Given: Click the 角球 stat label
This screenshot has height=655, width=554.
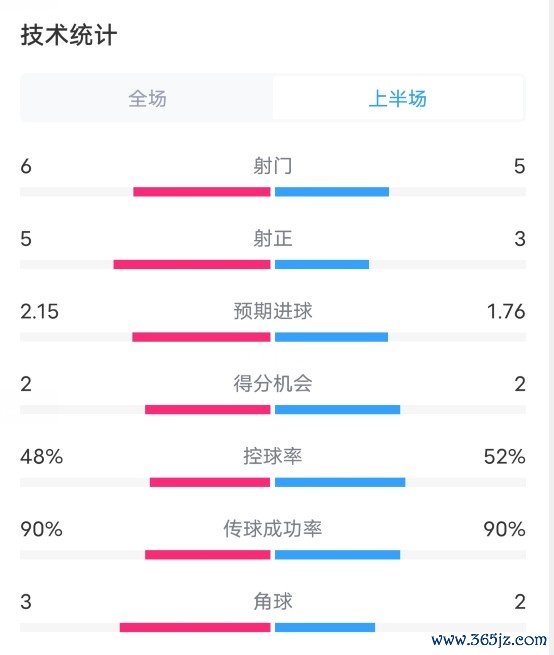Looking at the screenshot, I should coord(272,602).
